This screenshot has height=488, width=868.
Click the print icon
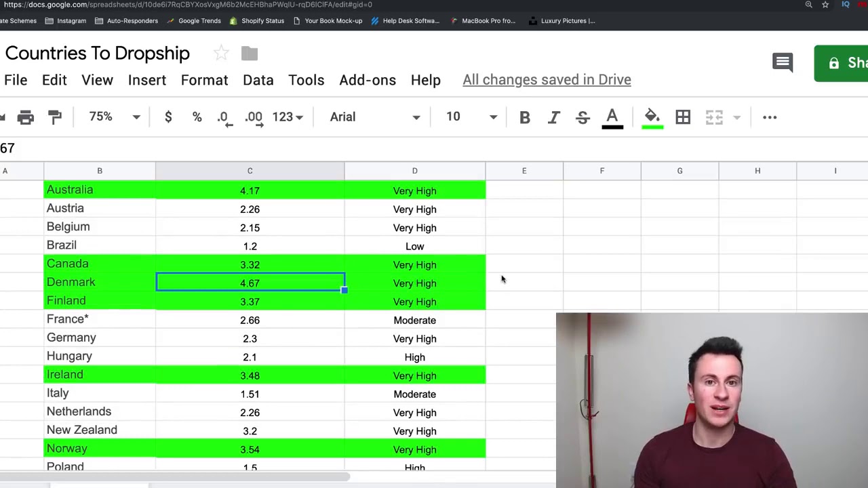[x=26, y=117]
